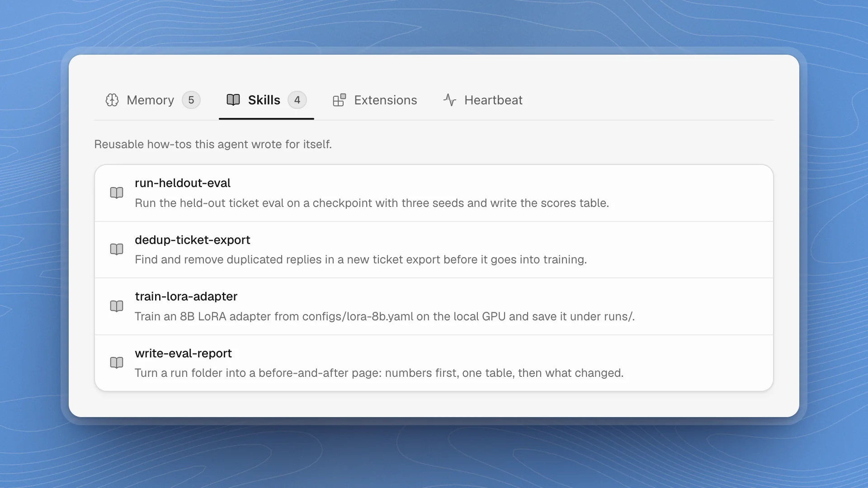Click the book icon for dedup-ticket-export
This screenshot has width=868, height=488.
pos(117,249)
